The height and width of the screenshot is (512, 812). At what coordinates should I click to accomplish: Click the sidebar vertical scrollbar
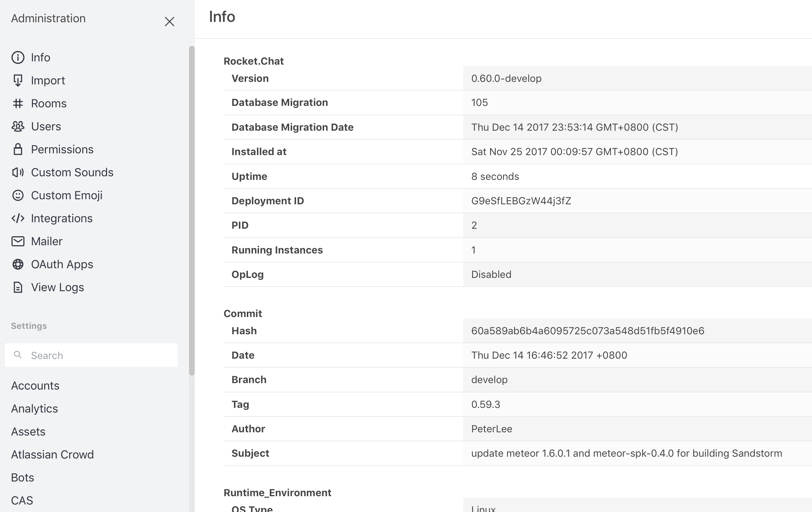(192, 210)
